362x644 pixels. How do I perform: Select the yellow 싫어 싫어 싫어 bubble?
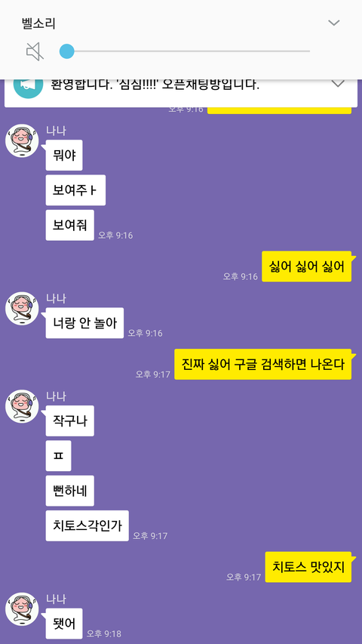(x=307, y=267)
